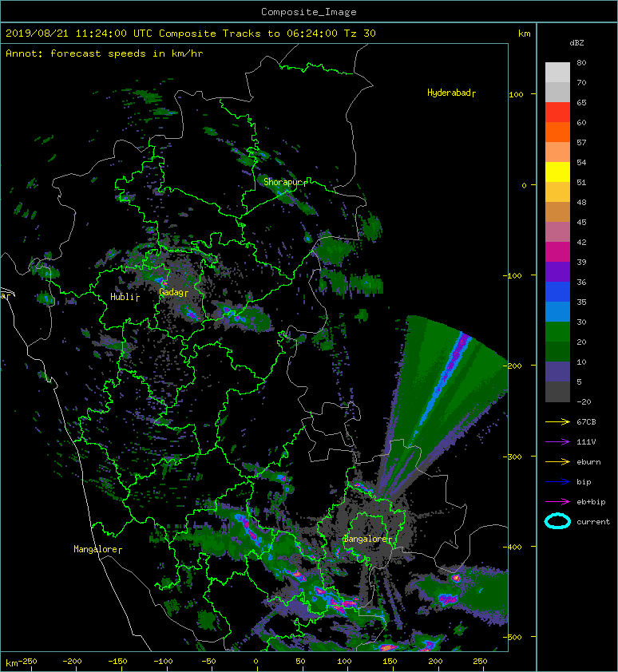The width and height of the screenshot is (618, 672).
Task: Click the 57 value on dBZ scale
Action: click(x=581, y=142)
